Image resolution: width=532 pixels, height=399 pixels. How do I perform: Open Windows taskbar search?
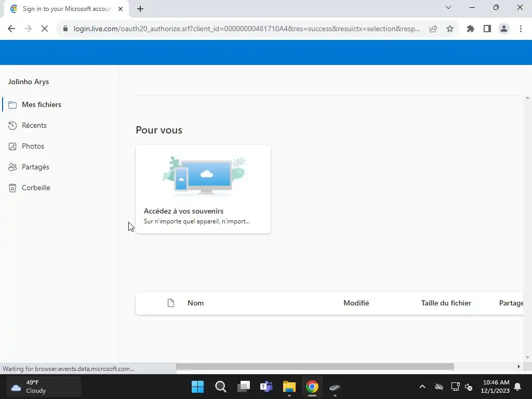(x=220, y=387)
